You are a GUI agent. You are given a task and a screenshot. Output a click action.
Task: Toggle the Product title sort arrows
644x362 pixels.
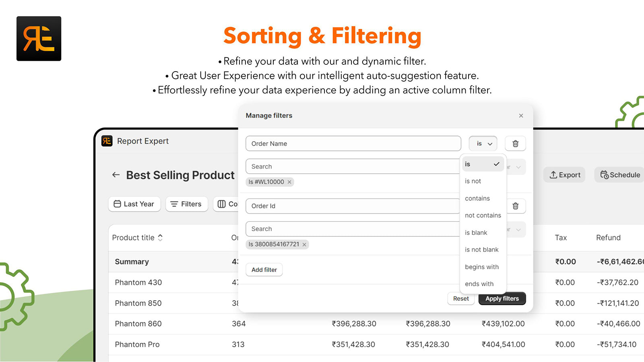pos(160,238)
